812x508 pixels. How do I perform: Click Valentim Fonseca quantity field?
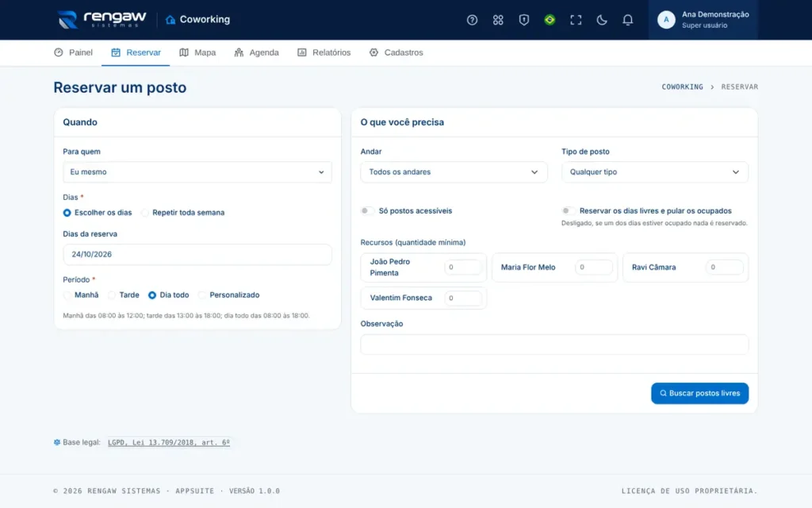click(463, 298)
